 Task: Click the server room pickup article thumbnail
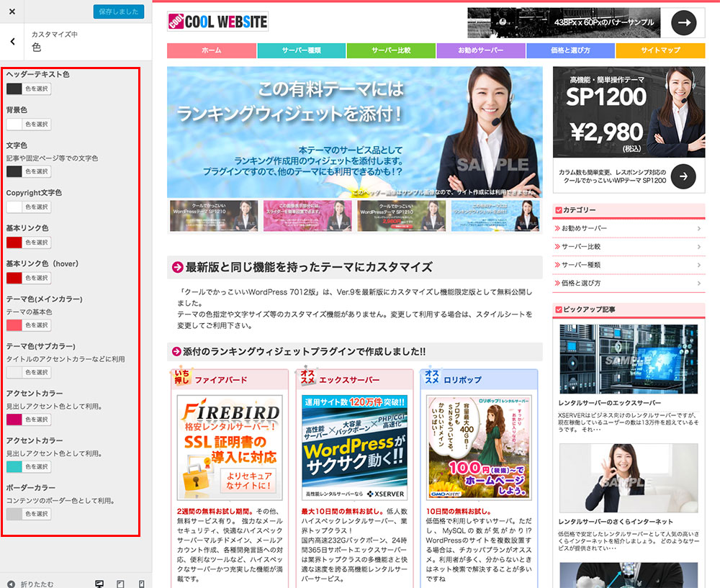(x=629, y=358)
